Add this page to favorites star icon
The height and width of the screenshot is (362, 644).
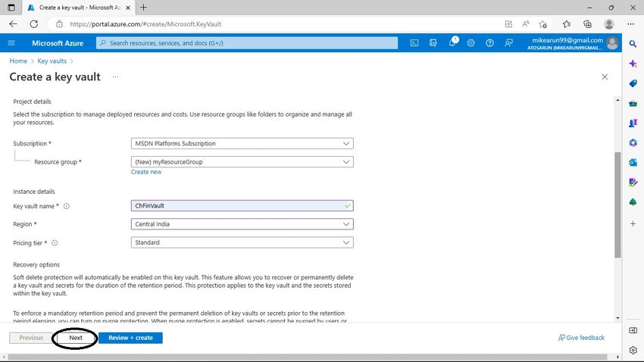pyautogui.click(x=543, y=24)
